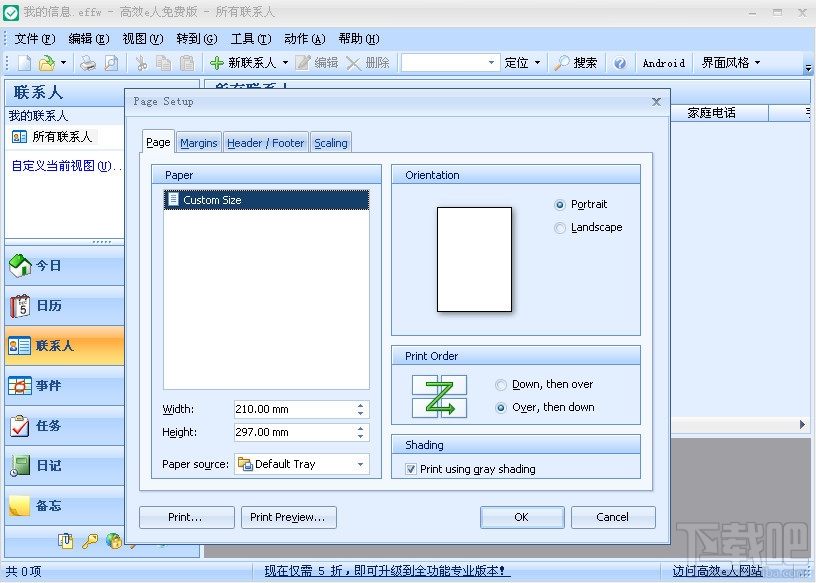Open 今日 home in sidebar
The image size is (816, 583).
click(65, 265)
